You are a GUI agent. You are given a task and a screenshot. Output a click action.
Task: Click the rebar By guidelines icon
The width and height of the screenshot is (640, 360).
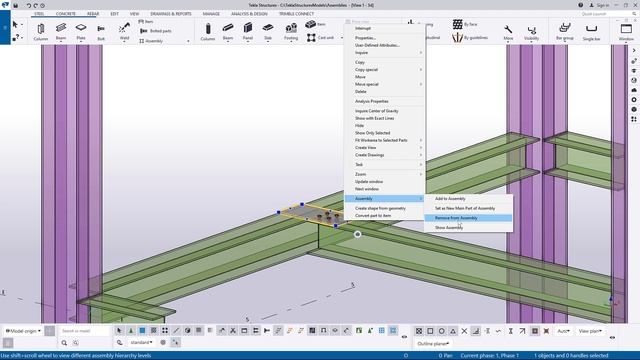pos(458,38)
